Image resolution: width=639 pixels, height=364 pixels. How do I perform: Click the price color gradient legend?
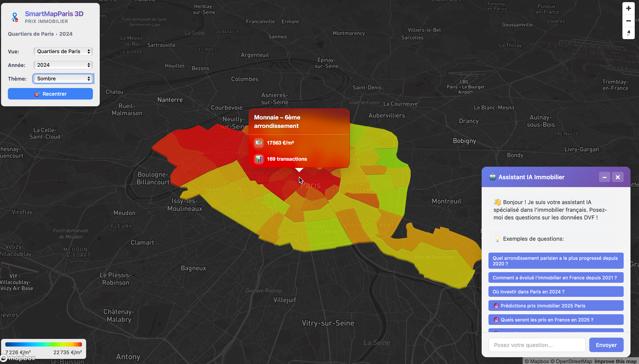pos(44,344)
